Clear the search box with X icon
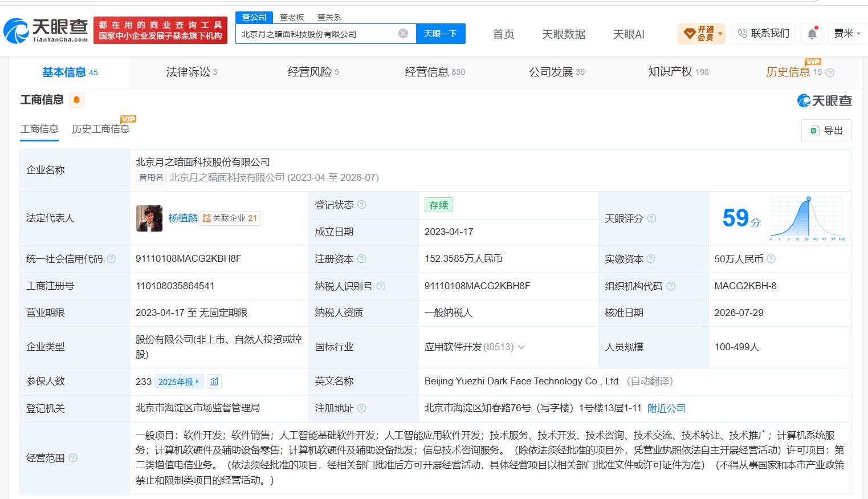868x499 pixels. [403, 34]
